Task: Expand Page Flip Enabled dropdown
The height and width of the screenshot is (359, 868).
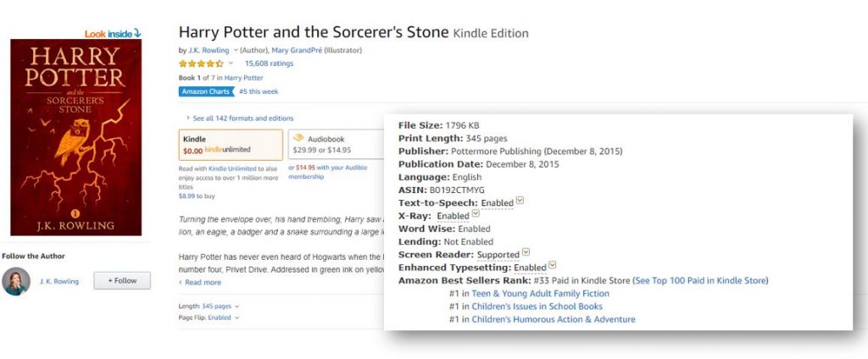Action: point(237,318)
